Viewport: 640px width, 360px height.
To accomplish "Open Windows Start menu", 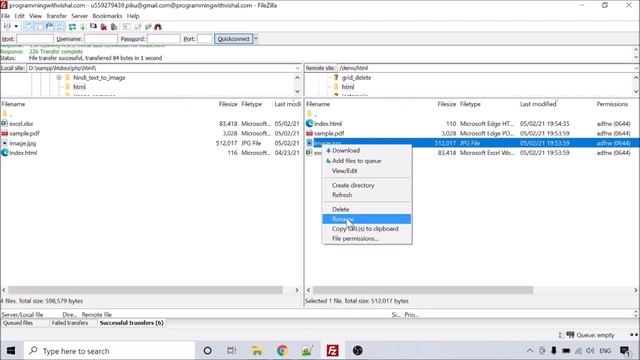I will pyautogui.click(x=11, y=351).
